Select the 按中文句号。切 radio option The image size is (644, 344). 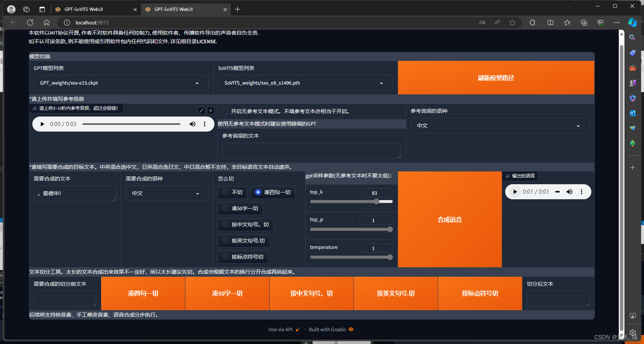pyautogui.click(x=246, y=224)
